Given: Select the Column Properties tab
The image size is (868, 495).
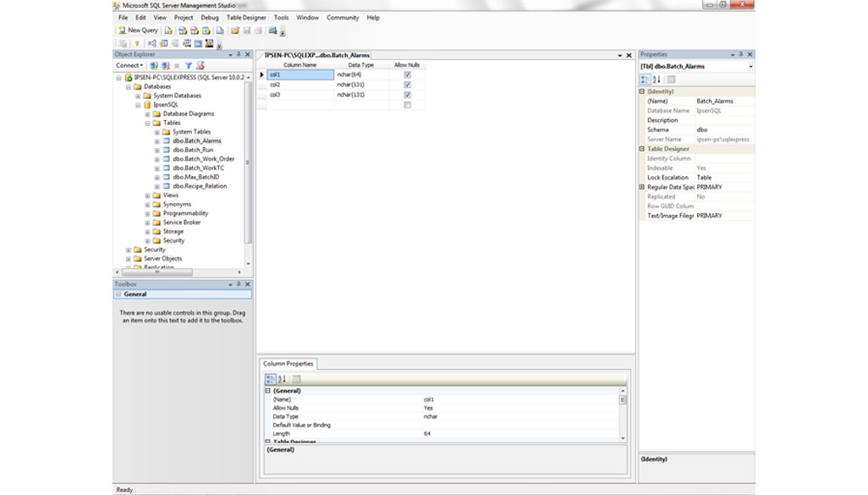Looking at the screenshot, I should pos(288,364).
